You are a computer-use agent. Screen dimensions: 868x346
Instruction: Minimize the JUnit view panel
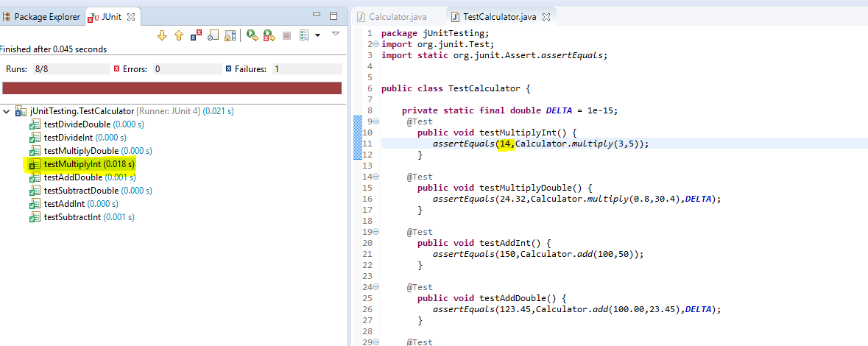(x=316, y=16)
